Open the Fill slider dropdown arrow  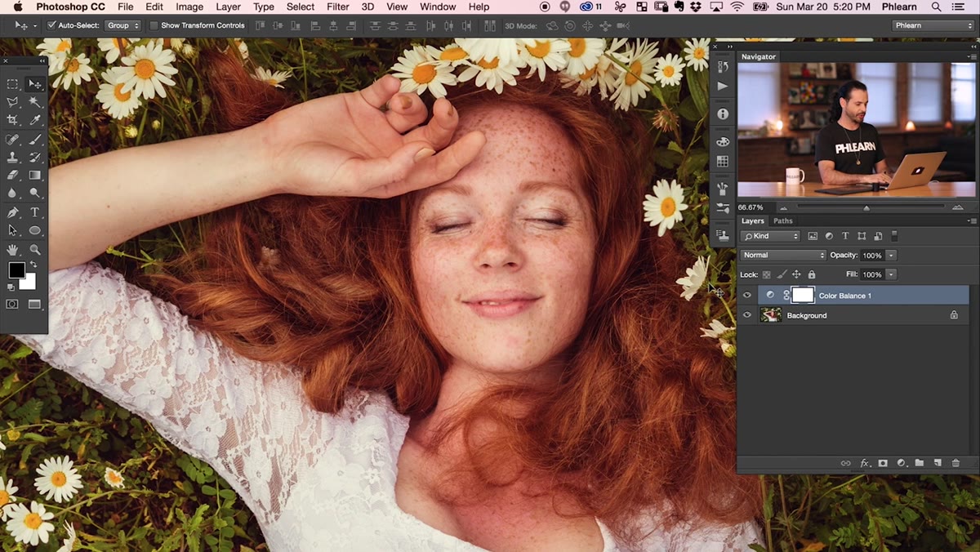pyautogui.click(x=891, y=275)
